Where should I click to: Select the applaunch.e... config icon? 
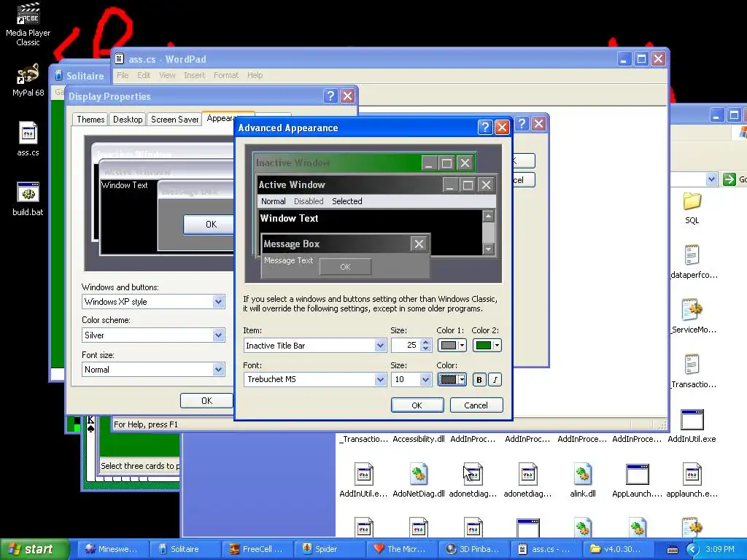tap(692, 480)
